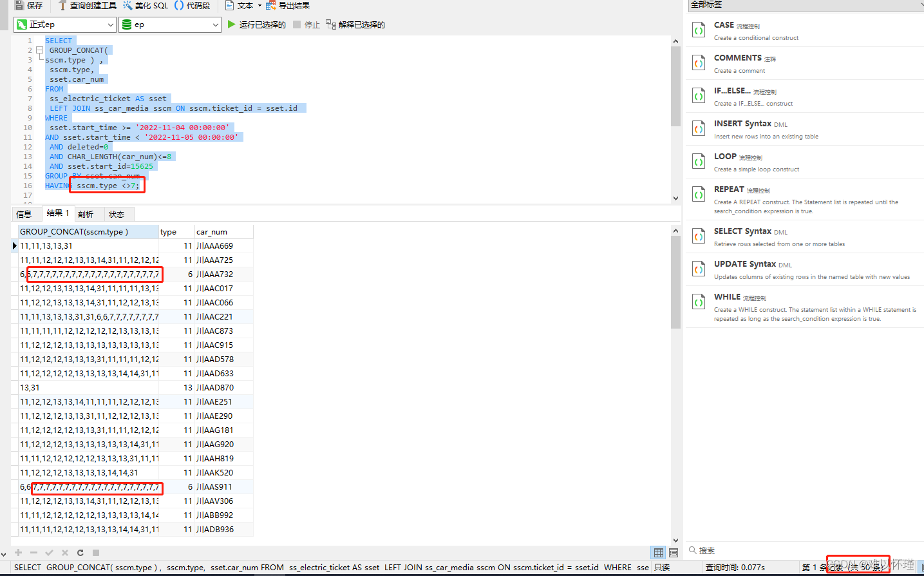Open the LOOP snippet icon
This screenshot has width=924, height=576.
[699, 162]
